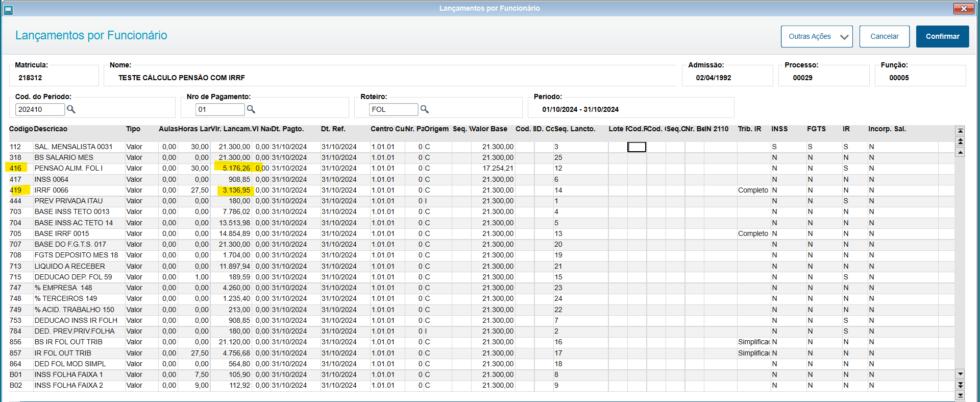Confirm the entries with Confirmar
Image resolution: width=980 pixels, height=402 pixels.
tap(943, 36)
